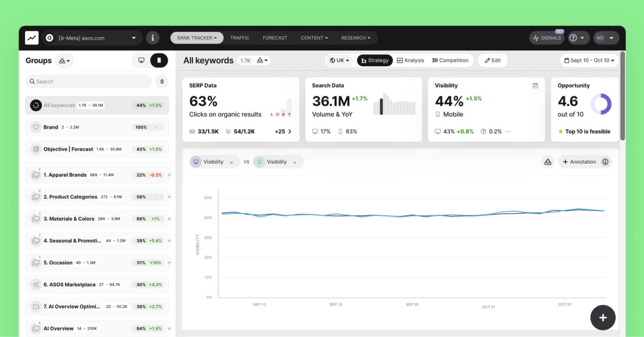Click the info icon beside the project selector
The width and height of the screenshot is (644, 337).
coord(153,37)
